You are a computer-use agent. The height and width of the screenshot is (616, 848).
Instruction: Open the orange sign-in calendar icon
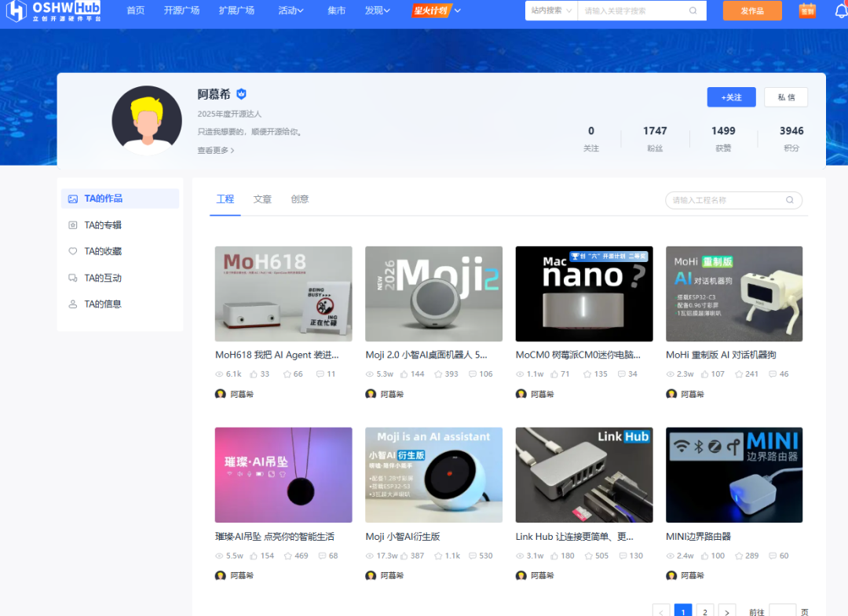click(807, 11)
